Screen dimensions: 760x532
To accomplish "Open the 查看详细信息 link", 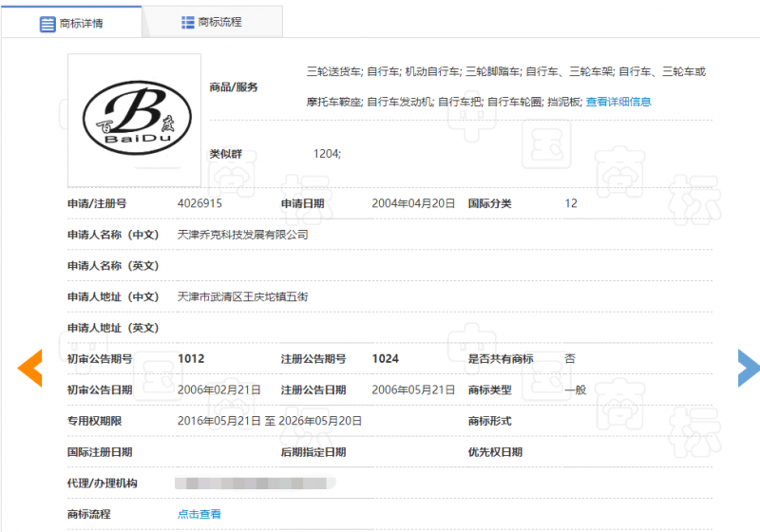I will pyautogui.click(x=618, y=102).
